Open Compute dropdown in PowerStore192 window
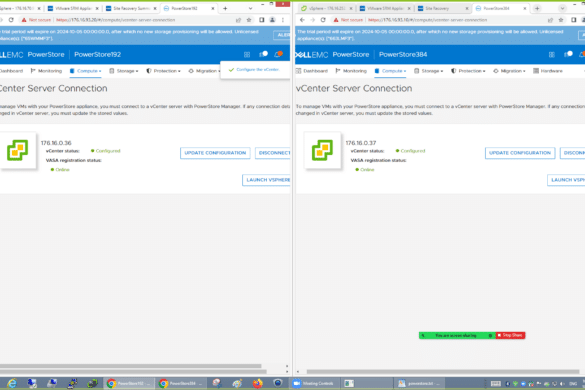 click(x=85, y=71)
